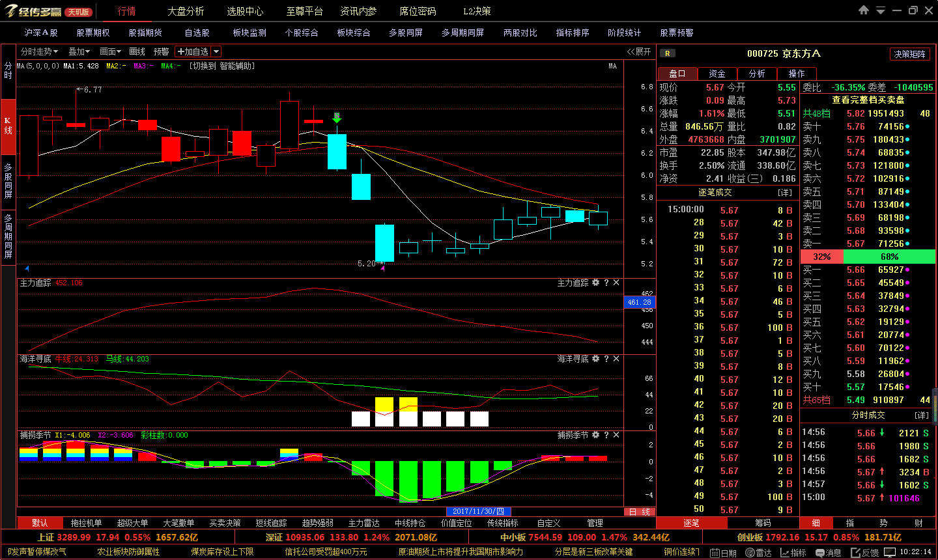Open 逐笔成交 details link [详]
The width and height of the screenshot is (938, 560).
click(x=785, y=193)
